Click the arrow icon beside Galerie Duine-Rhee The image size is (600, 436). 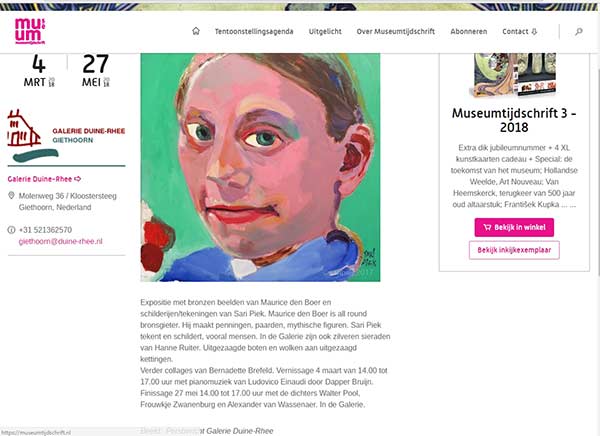pos(77,179)
